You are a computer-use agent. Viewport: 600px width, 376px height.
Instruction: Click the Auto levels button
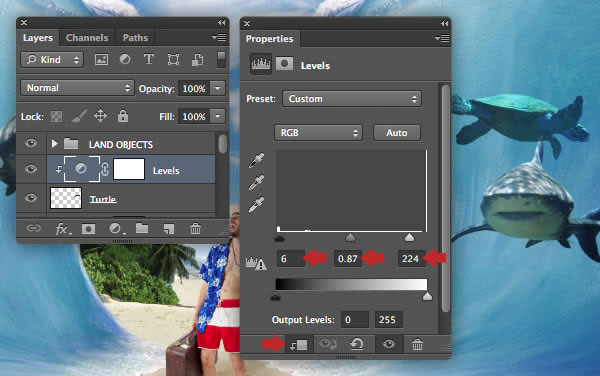coord(397,133)
